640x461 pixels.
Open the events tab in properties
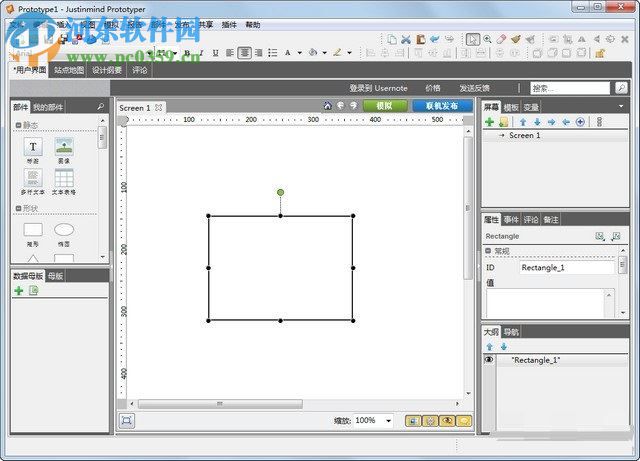pos(511,220)
